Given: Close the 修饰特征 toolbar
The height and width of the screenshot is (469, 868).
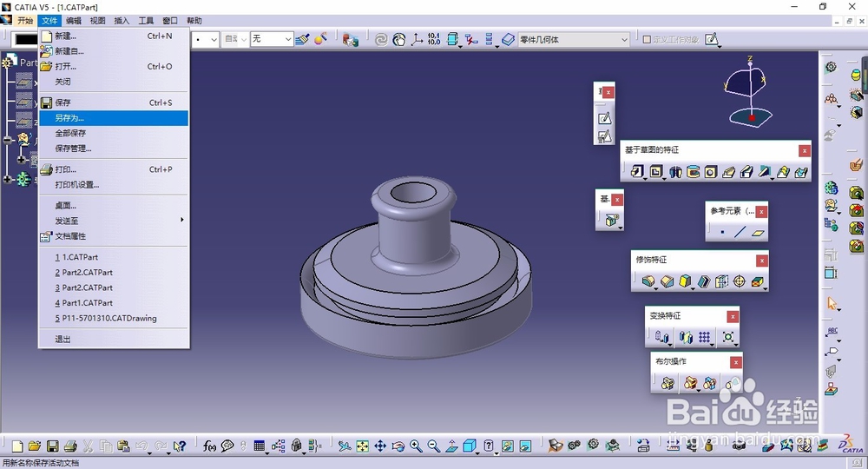Looking at the screenshot, I should click(762, 261).
